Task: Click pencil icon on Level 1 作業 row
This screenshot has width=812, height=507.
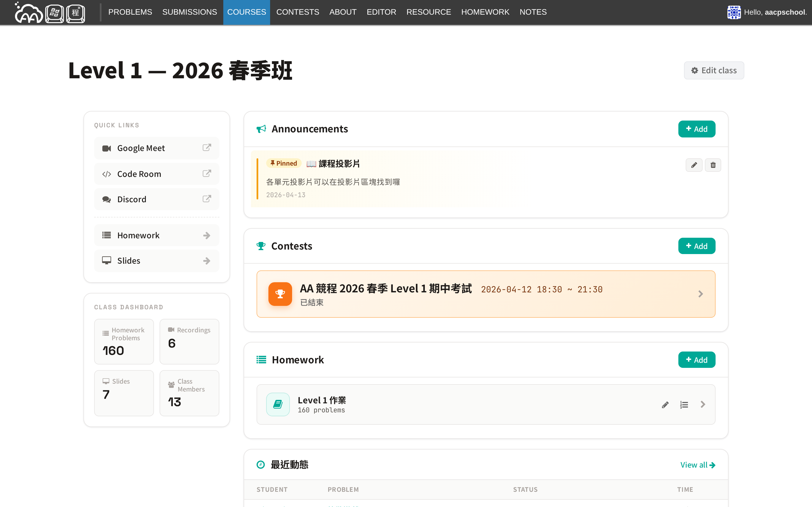Action: pyautogui.click(x=665, y=405)
